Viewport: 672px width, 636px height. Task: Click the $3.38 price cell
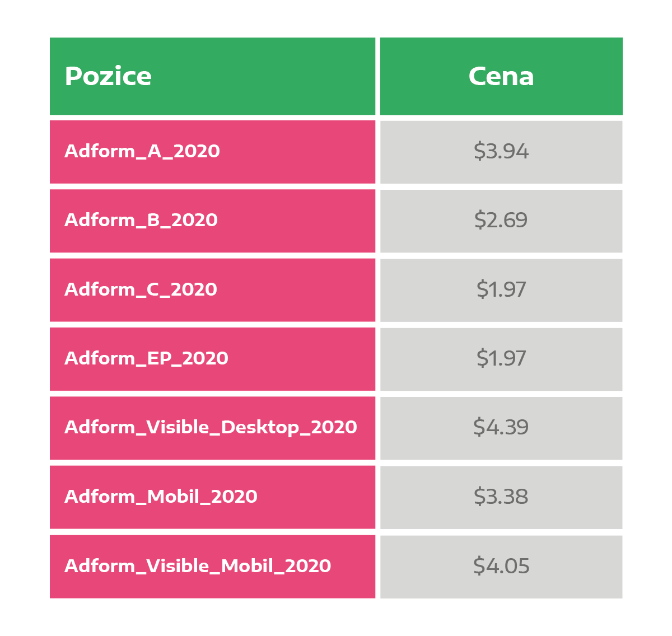click(501, 497)
